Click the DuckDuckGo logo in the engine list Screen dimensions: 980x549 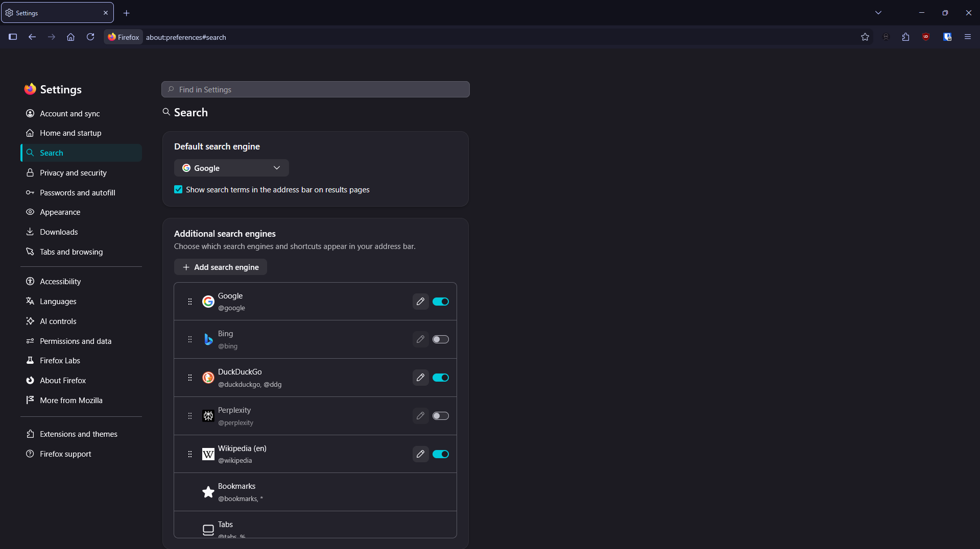pyautogui.click(x=208, y=378)
